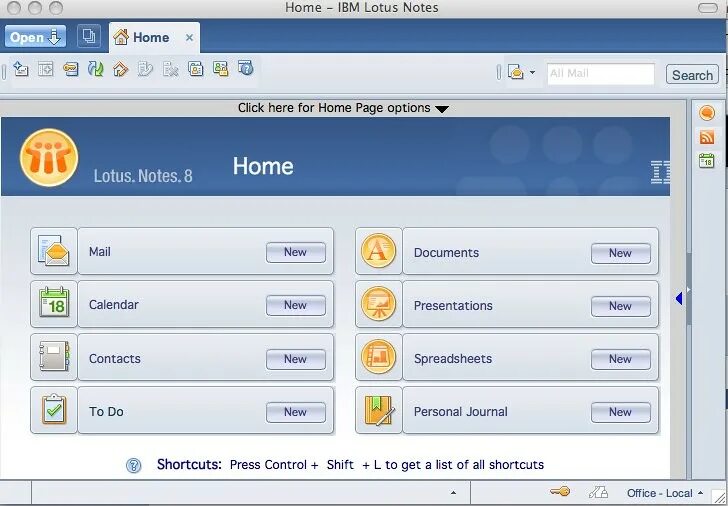The width and height of the screenshot is (728, 506).
Task: Click the toolbar pill button in title bar
Action: click(x=708, y=8)
